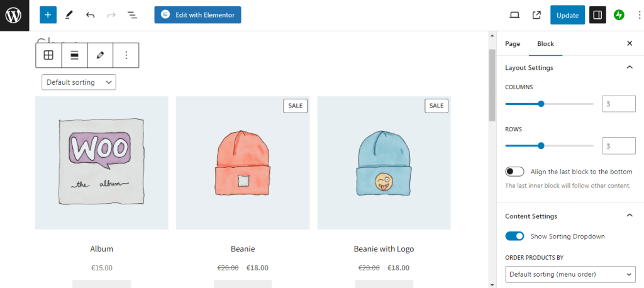Click the Columns slider handle
Viewport: 644px width, 288px height.
click(541, 104)
